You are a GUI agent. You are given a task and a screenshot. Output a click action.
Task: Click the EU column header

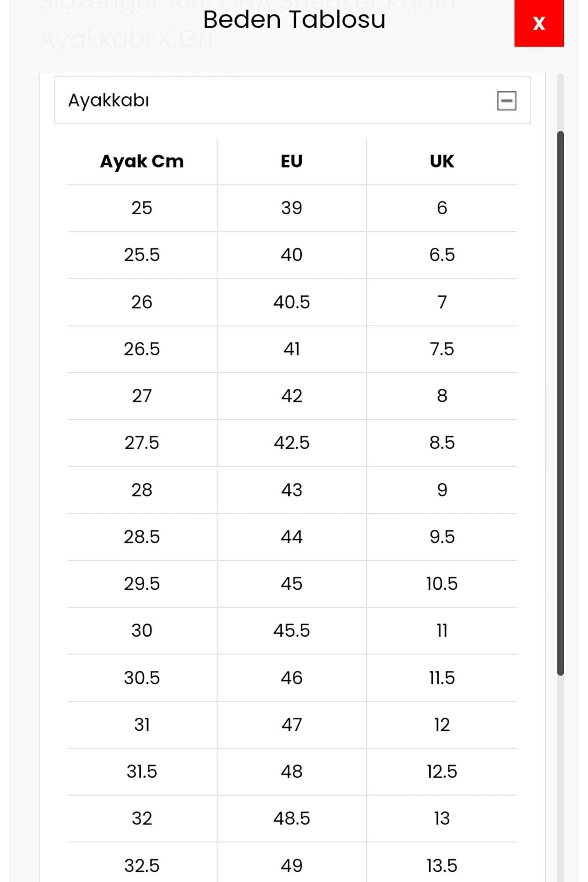(x=291, y=161)
